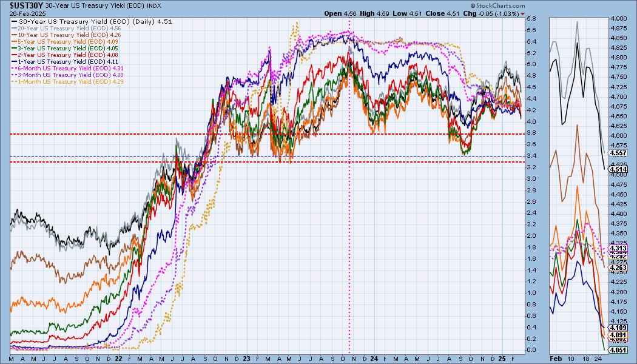Click the 4.313 value tag for 6-Month
The height and width of the screenshot is (364, 637).
tap(618, 248)
